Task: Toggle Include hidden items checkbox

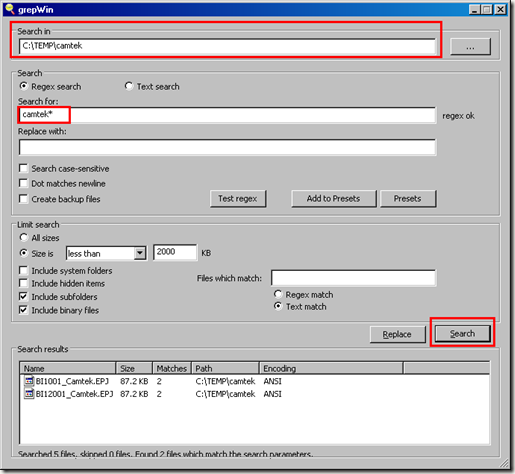Action: tap(23, 283)
